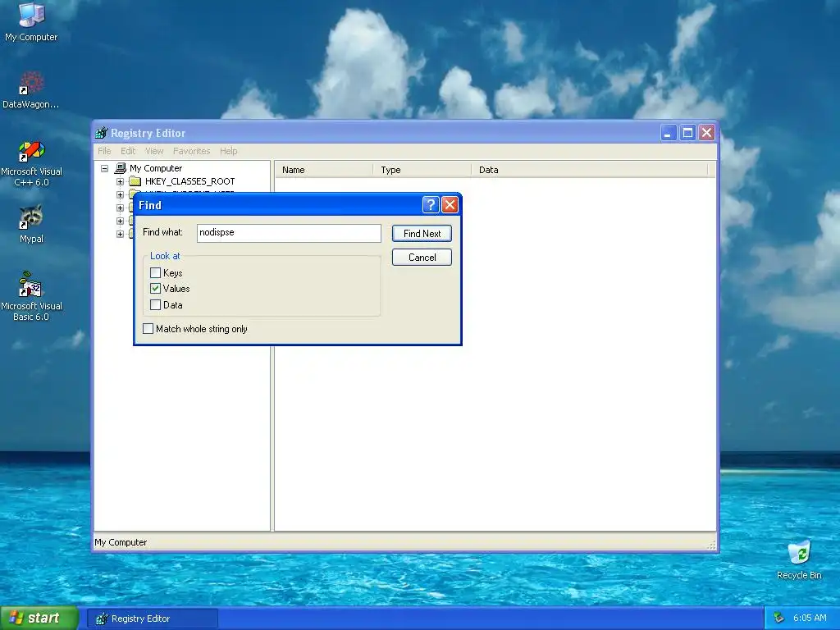Click the Registry Editor title bar icon
This screenshot has width=840, height=630.
101,133
